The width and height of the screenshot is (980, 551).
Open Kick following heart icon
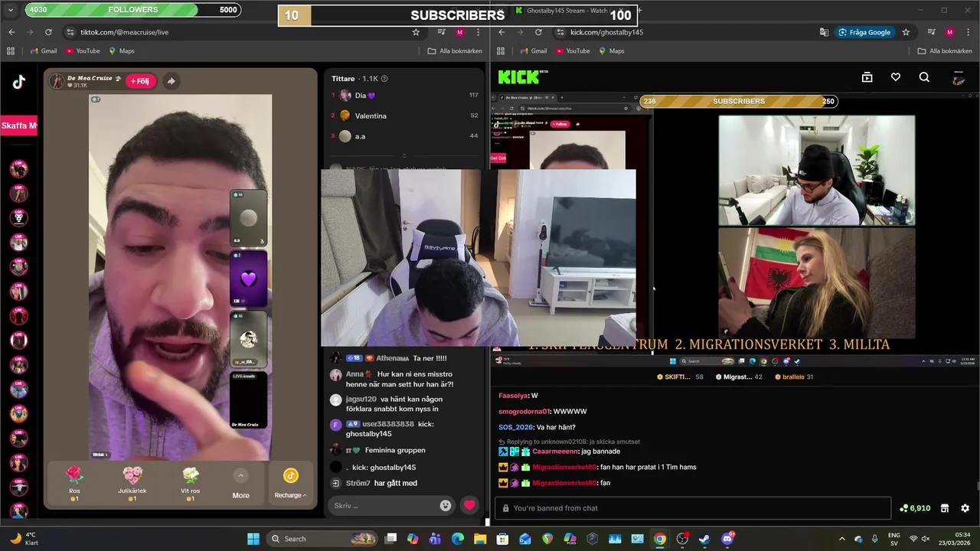point(896,77)
